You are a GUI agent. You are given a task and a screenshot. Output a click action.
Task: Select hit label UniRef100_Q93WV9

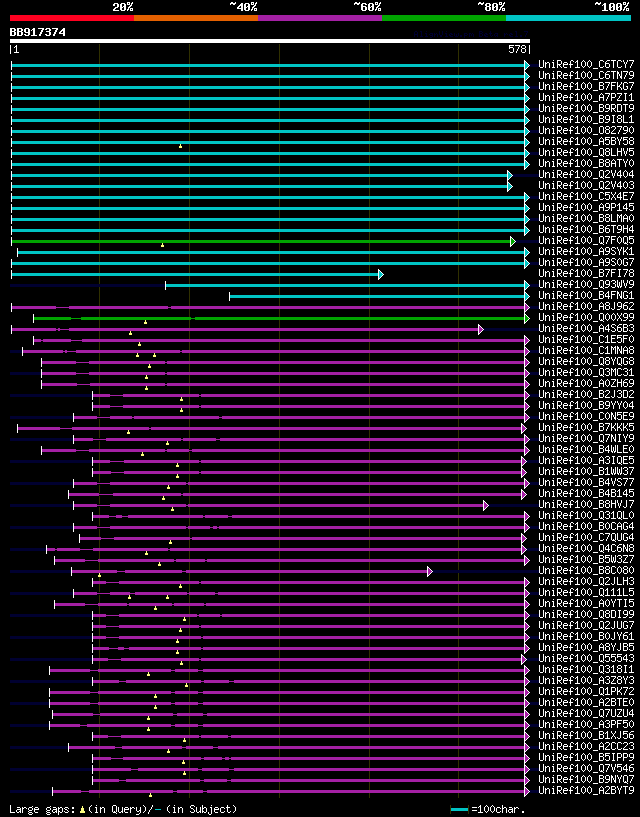pyautogui.click(x=586, y=284)
